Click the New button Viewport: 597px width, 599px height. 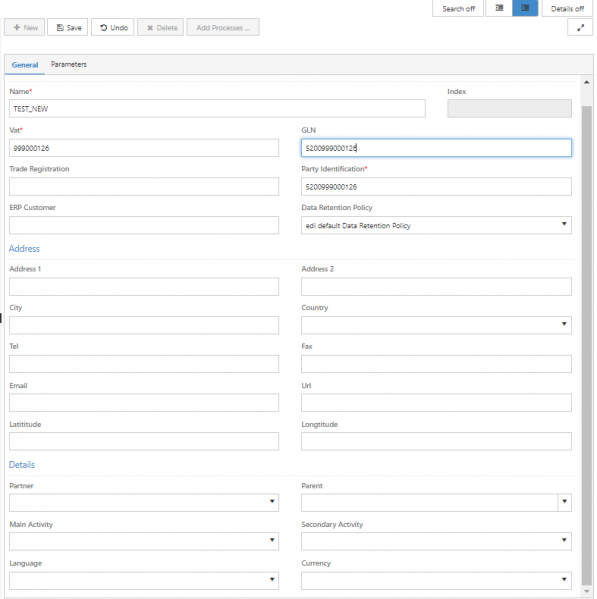25,28
